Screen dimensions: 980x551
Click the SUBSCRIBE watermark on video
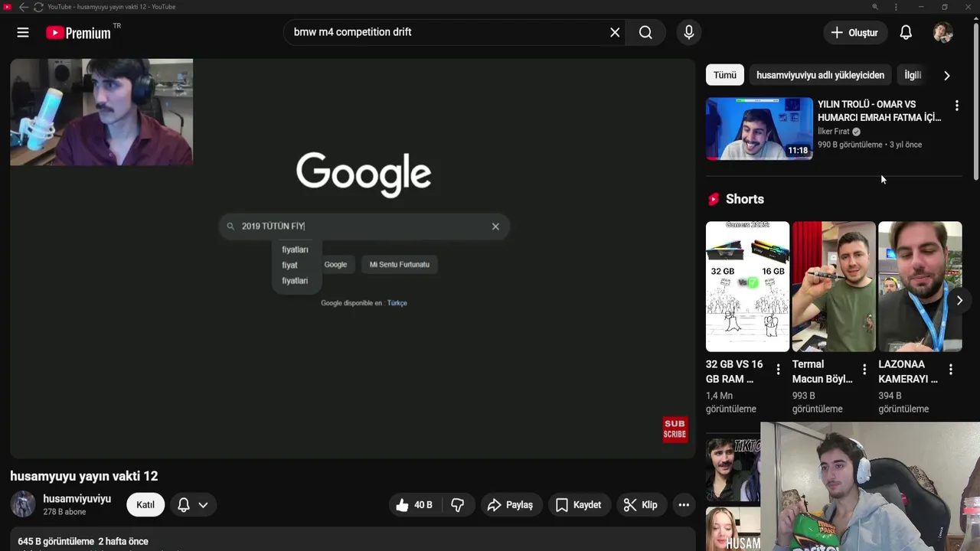click(x=675, y=429)
